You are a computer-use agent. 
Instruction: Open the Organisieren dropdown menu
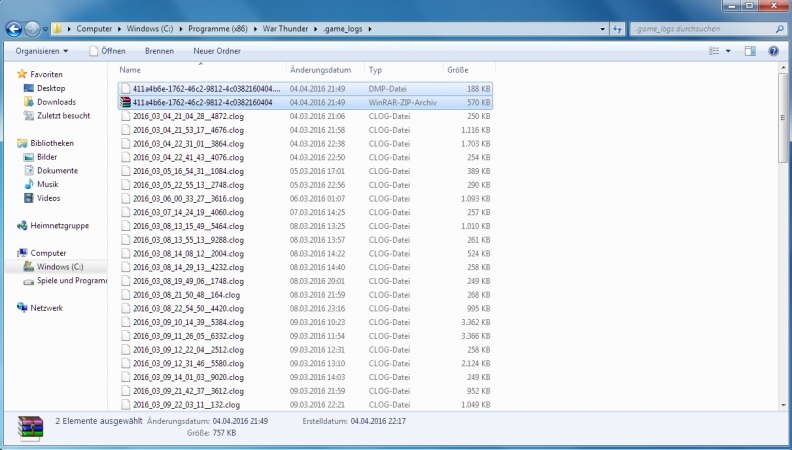(x=42, y=51)
